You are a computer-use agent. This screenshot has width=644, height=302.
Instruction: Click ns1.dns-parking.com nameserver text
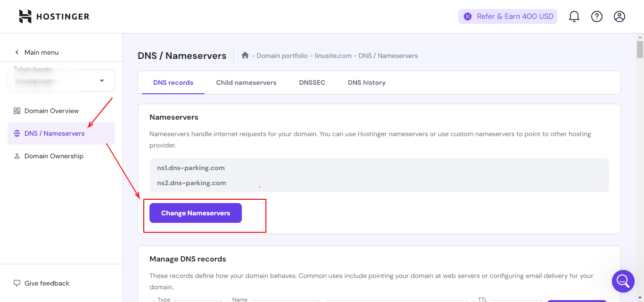(x=191, y=168)
